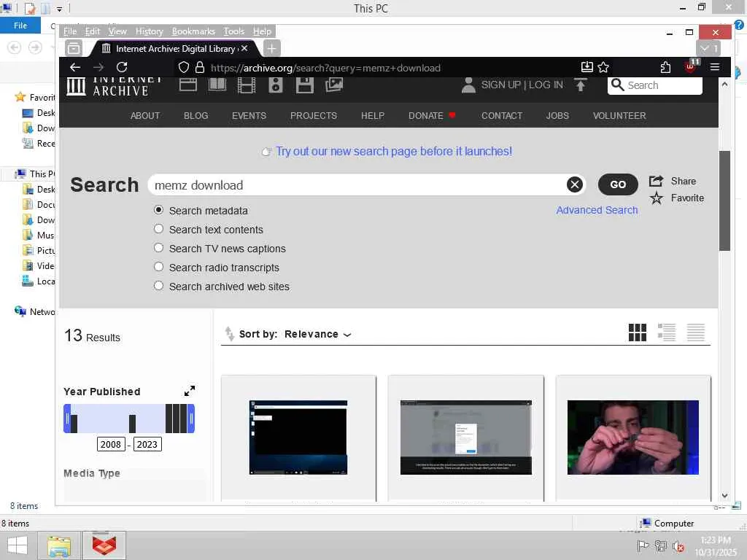Screen dimensions: 747x560
Task: Open the Video (film) media icon
Action: (x=247, y=85)
